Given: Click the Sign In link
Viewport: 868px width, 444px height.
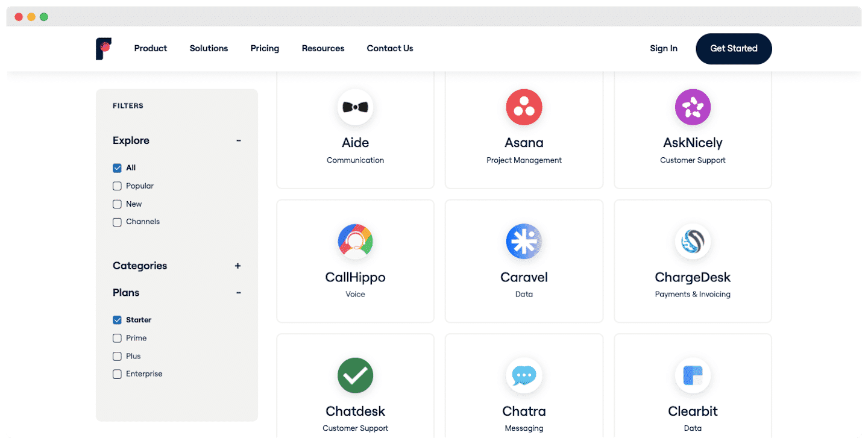Looking at the screenshot, I should pyautogui.click(x=664, y=48).
